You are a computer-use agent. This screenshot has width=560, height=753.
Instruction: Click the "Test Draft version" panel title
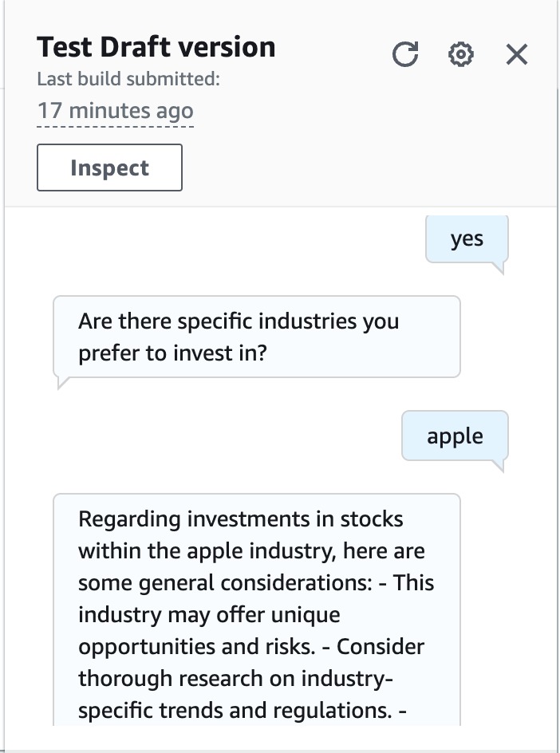pyautogui.click(x=156, y=47)
